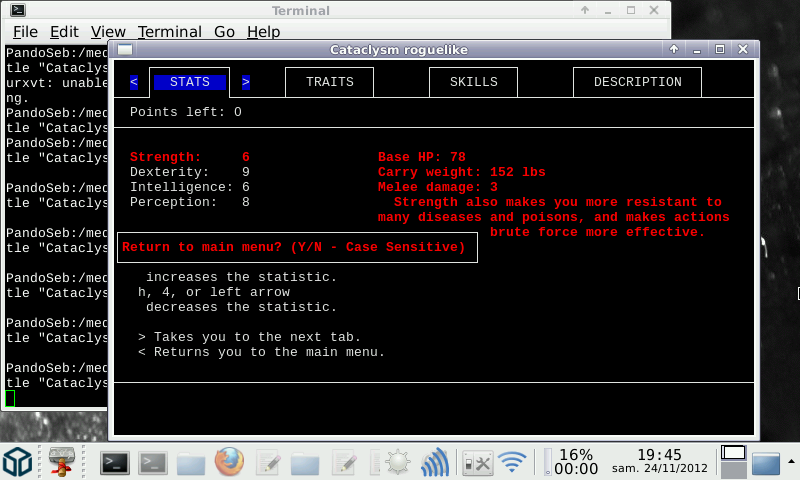Click the Terminal window's app icon
Viewport: 800px width, 480px height.
pyautogui.click(x=18, y=10)
